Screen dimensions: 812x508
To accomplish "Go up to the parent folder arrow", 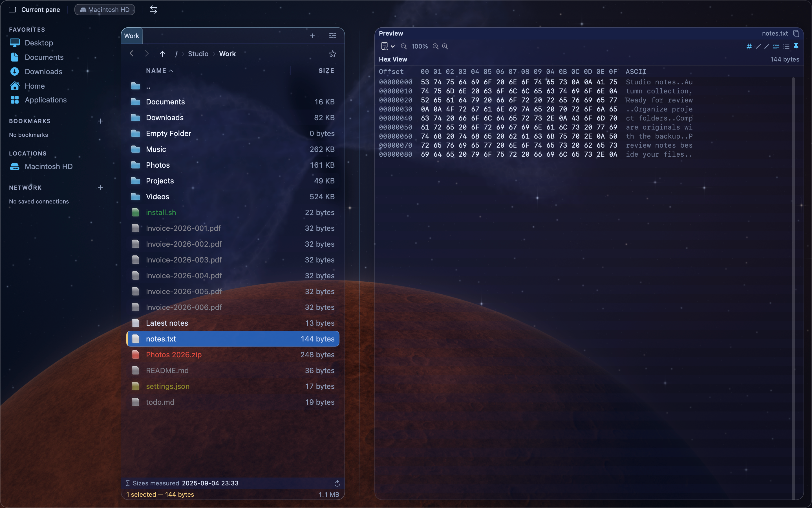I will coord(162,54).
